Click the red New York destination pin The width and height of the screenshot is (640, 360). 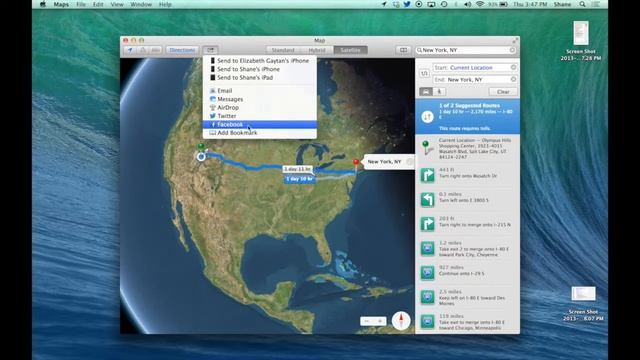pos(356,163)
